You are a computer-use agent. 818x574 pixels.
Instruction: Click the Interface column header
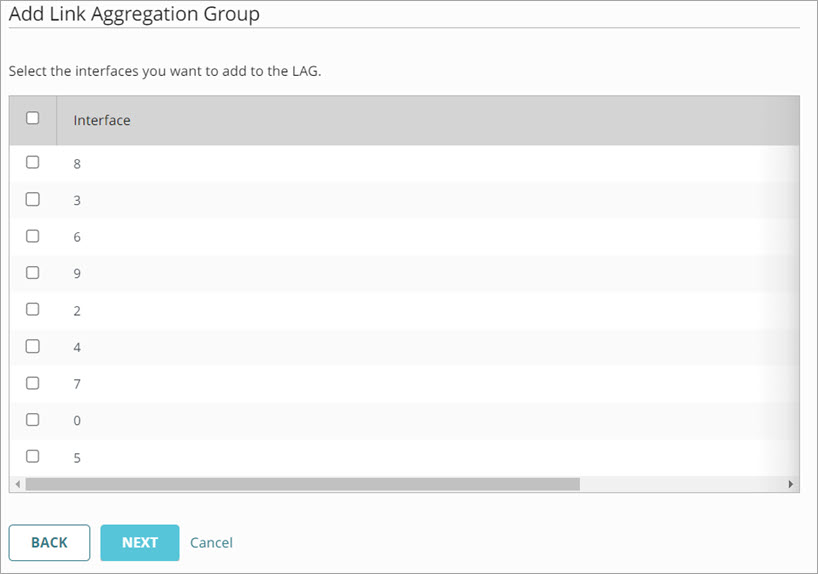pos(102,120)
